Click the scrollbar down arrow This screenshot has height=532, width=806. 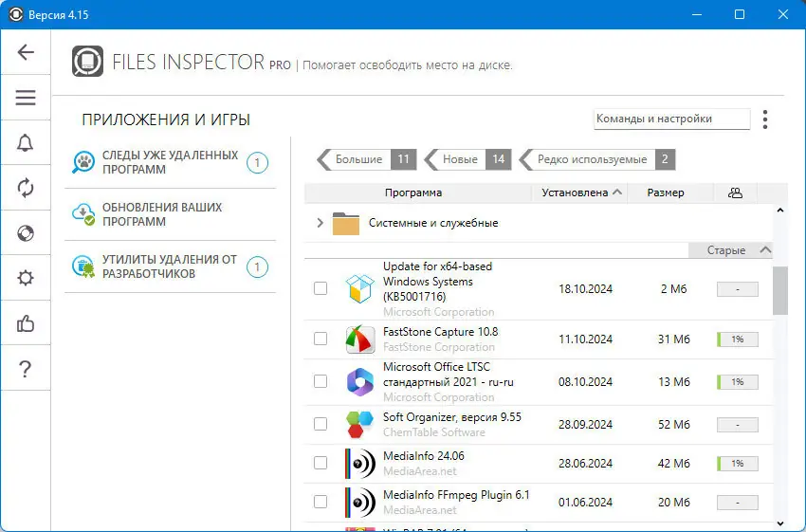[780, 523]
